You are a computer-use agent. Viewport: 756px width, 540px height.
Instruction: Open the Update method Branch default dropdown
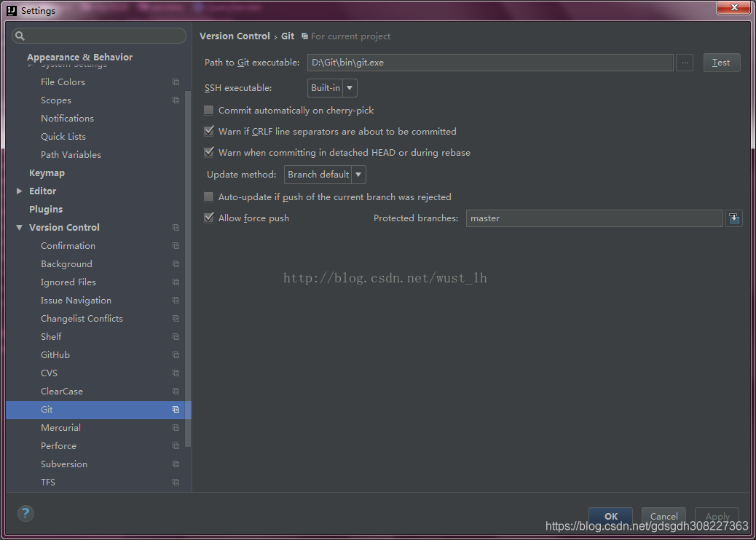click(x=325, y=175)
